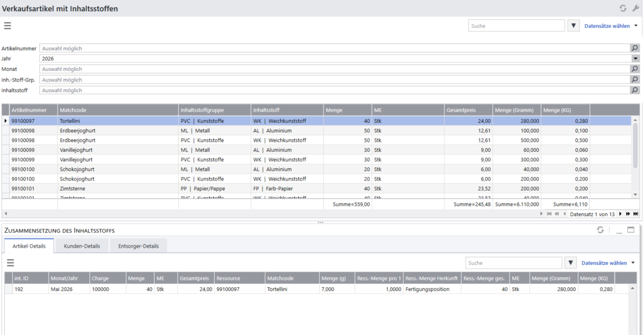Viewport: 644px width, 335px height.
Task: Go to next record in pager
Action: (620, 214)
